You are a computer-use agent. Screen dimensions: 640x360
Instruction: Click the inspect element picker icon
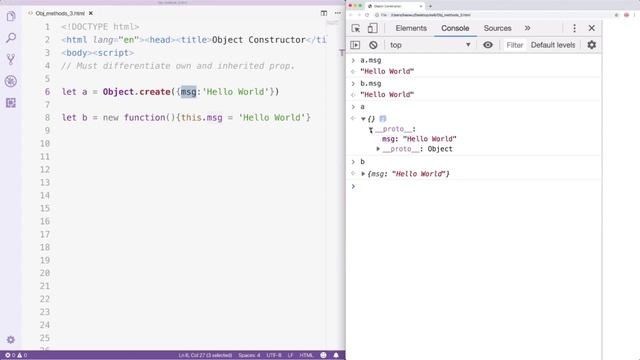click(x=356, y=28)
